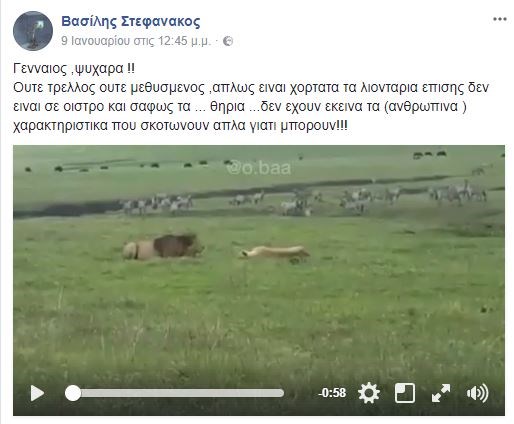Image resolution: width=514 pixels, height=424 pixels.
Task: Open Βασίλης Στεφανακος profile name link
Action: click(131, 22)
